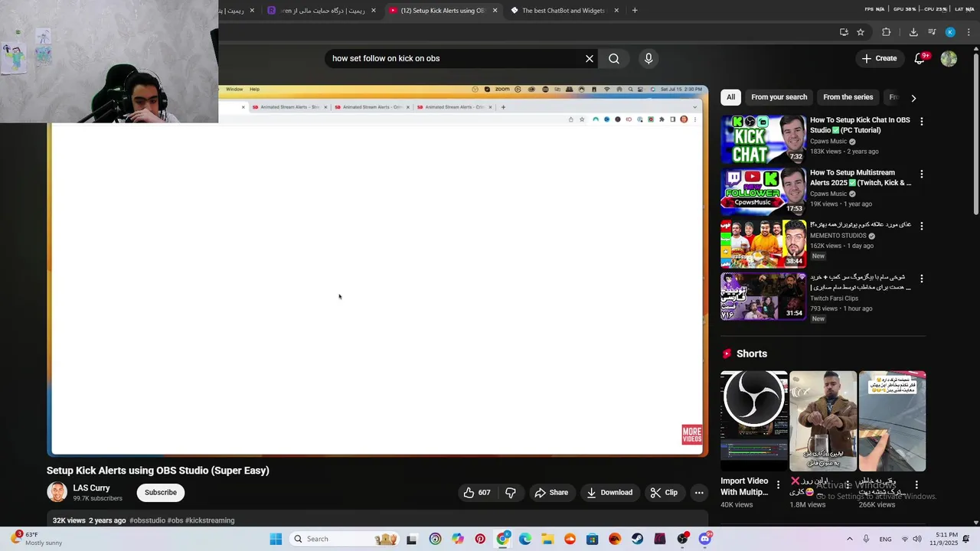Start voice search with microphone icon
This screenshot has width=980, height=551.
click(x=648, y=58)
